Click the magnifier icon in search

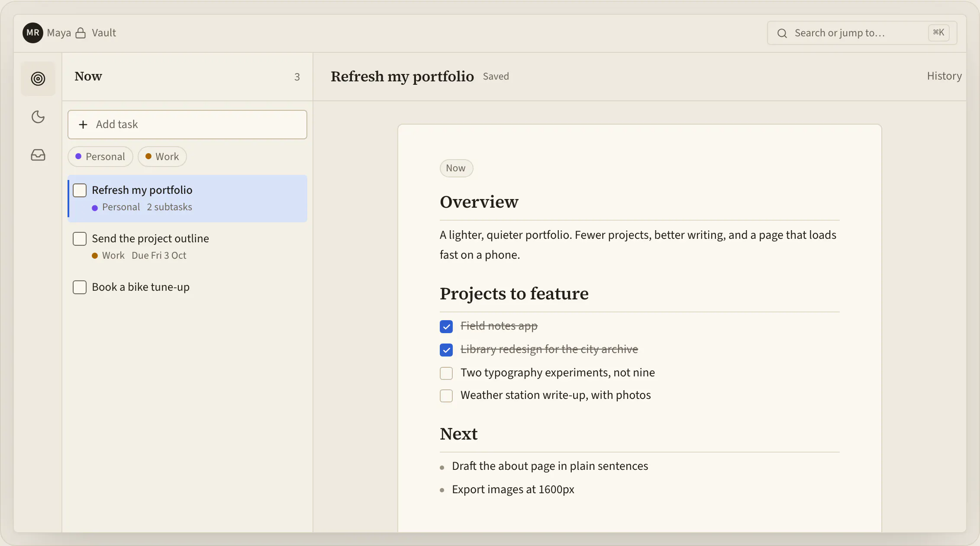coord(782,33)
